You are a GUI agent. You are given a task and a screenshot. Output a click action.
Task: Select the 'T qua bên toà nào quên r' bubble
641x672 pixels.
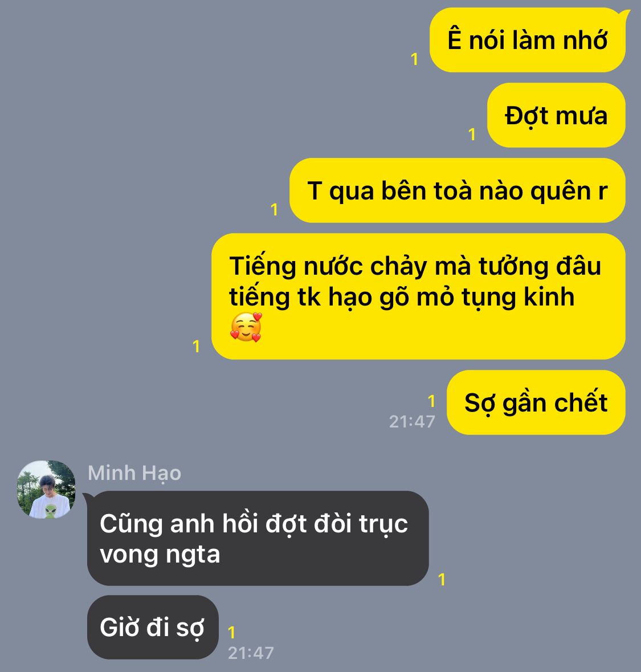(457, 190)
